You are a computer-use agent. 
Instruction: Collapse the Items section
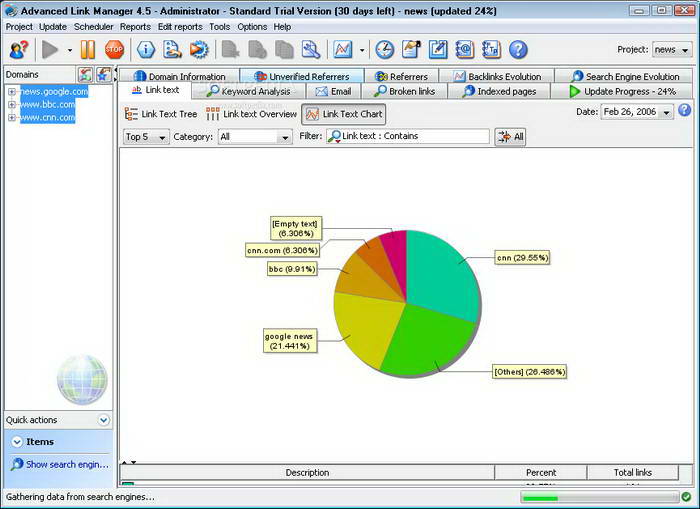click(17, 442)
